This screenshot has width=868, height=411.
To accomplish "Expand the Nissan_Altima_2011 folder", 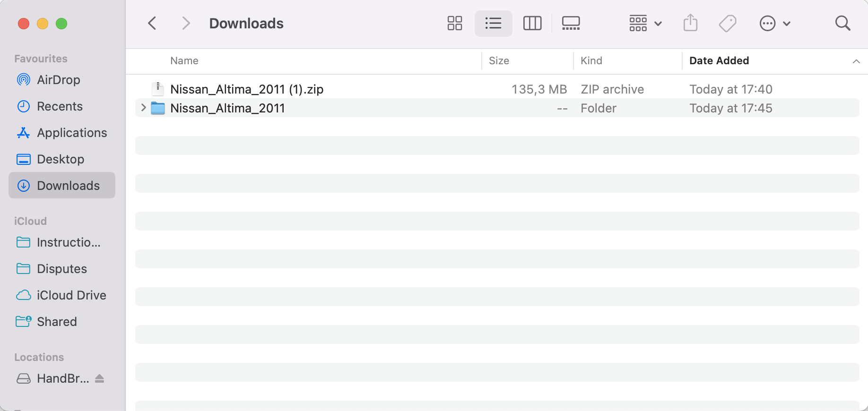I will [x=143, y=108].
